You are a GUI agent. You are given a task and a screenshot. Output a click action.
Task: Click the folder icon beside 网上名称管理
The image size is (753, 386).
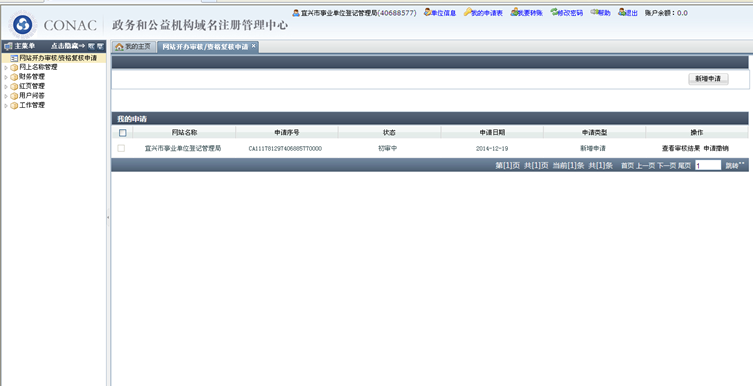coord(14,68)
